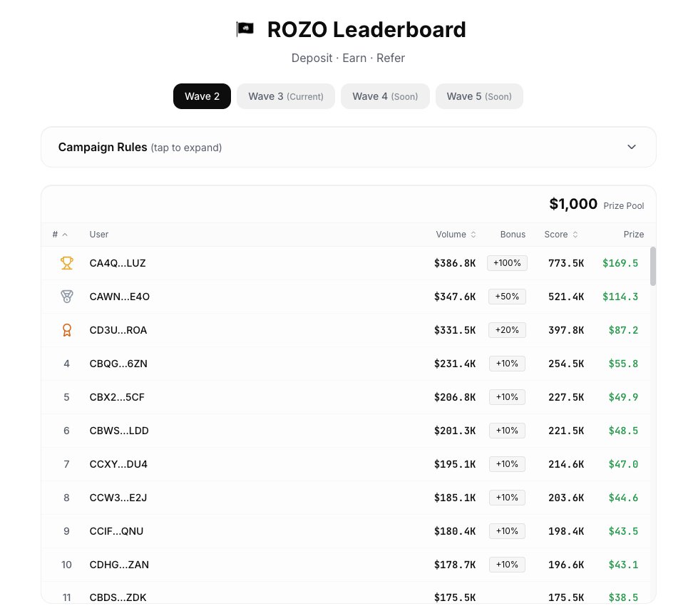Click the Deposit · Earn · Refer subtitle
The width and height of the screenshot is (698, 616).
pyautogui.click(x=348, y=58)
